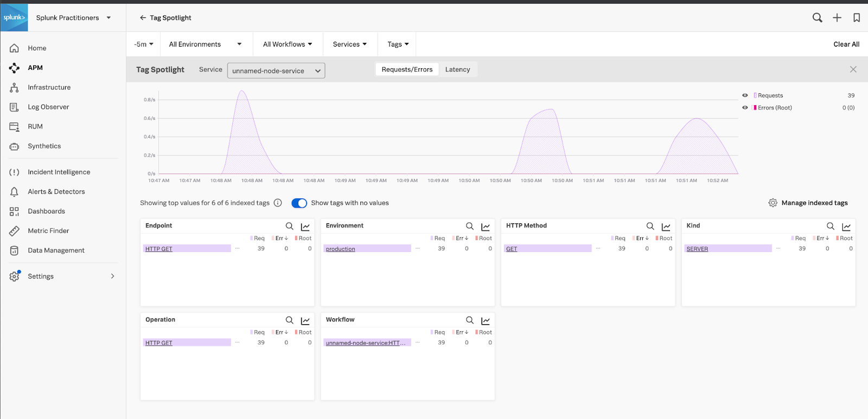This screenshot has width=868, height=419.
Task: Go back using Tag Spotlight arrow
Action: click(143, 18)
